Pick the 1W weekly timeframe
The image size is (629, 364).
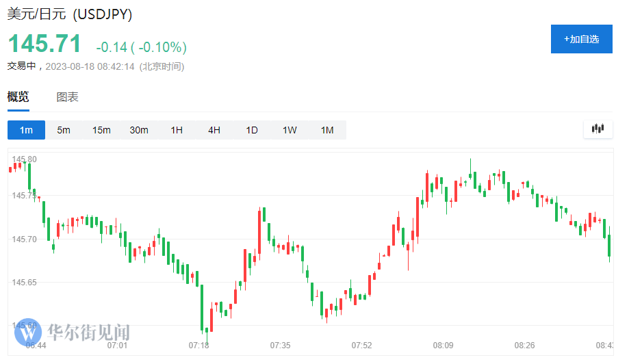click(290, 130)
